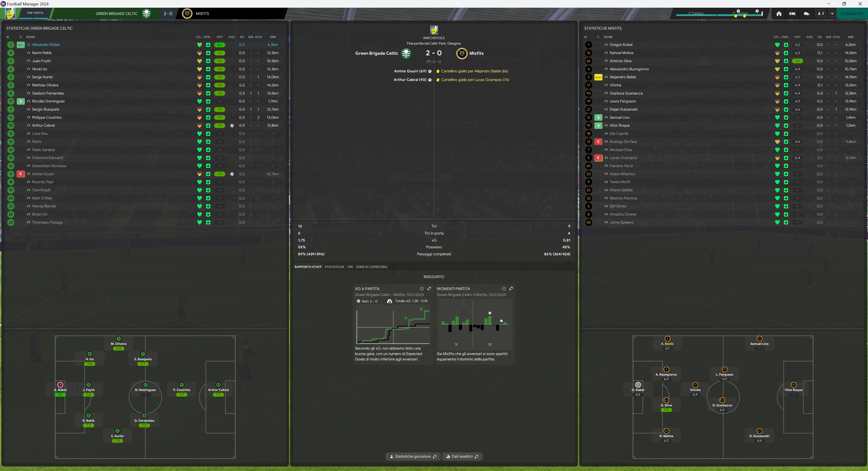Screen dimensions: 868x471
Task: Click the substituted-off arrow beside Amine Gouiri
Action: [x=21, y=174]
